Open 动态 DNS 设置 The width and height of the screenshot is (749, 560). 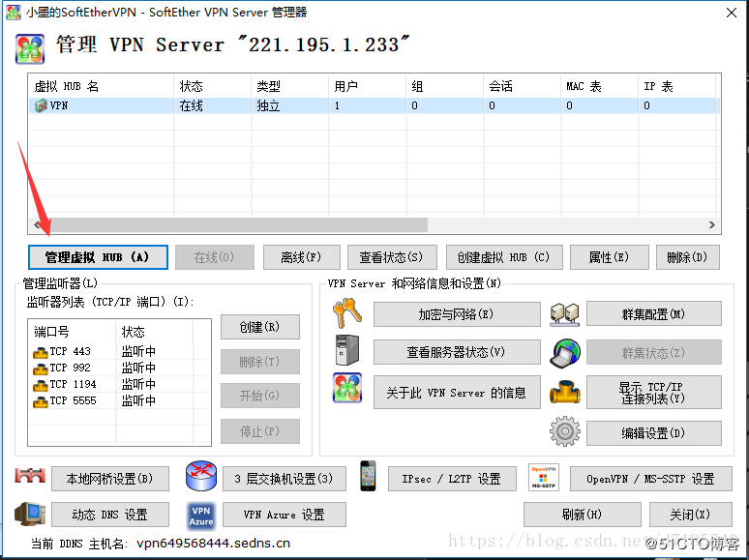pyautogui.click(x=110, y=515)
